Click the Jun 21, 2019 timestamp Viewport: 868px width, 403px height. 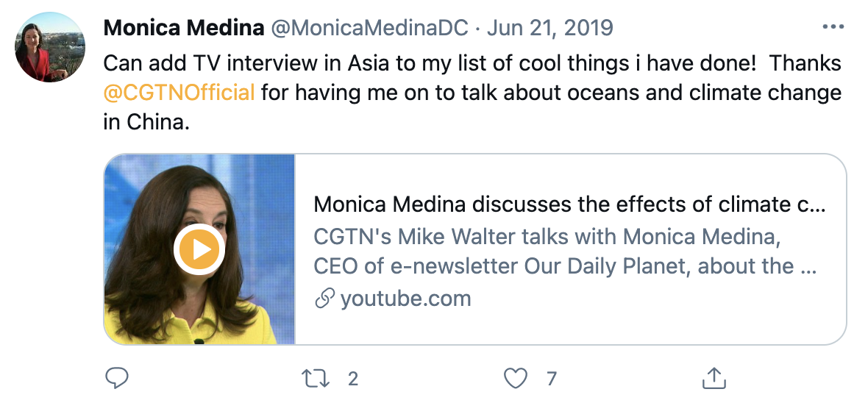click(x=549, y=29)
